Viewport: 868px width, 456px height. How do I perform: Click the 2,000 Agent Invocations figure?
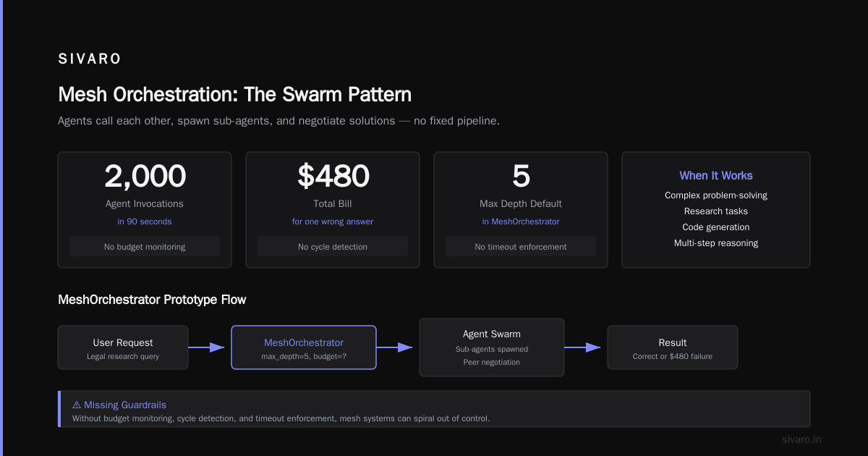click(x=145, y=177)
